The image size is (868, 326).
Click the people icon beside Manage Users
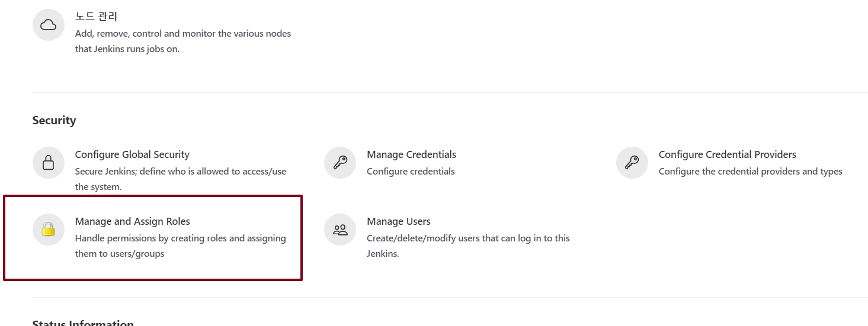tap(340, 230)
